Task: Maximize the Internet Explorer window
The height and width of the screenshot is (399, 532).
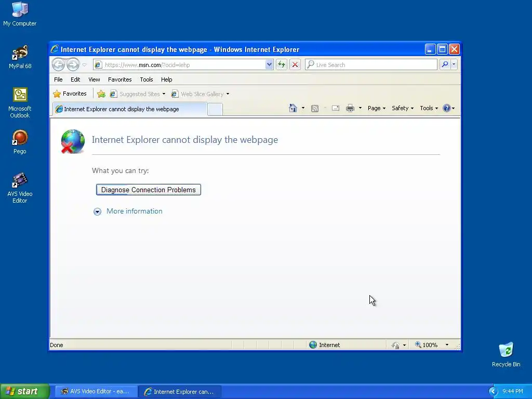Action: tap(442, 49)
